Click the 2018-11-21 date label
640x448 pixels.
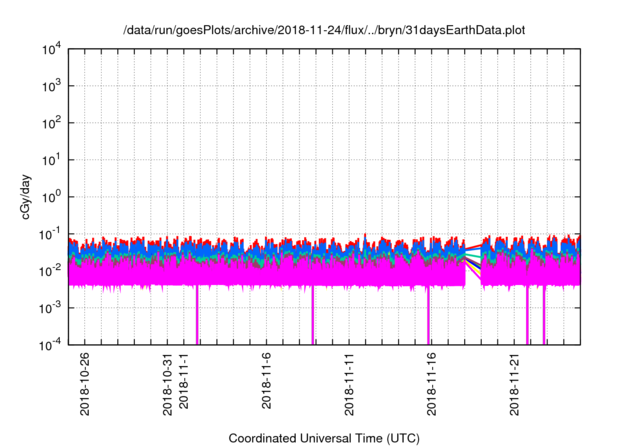coord(514,384)
